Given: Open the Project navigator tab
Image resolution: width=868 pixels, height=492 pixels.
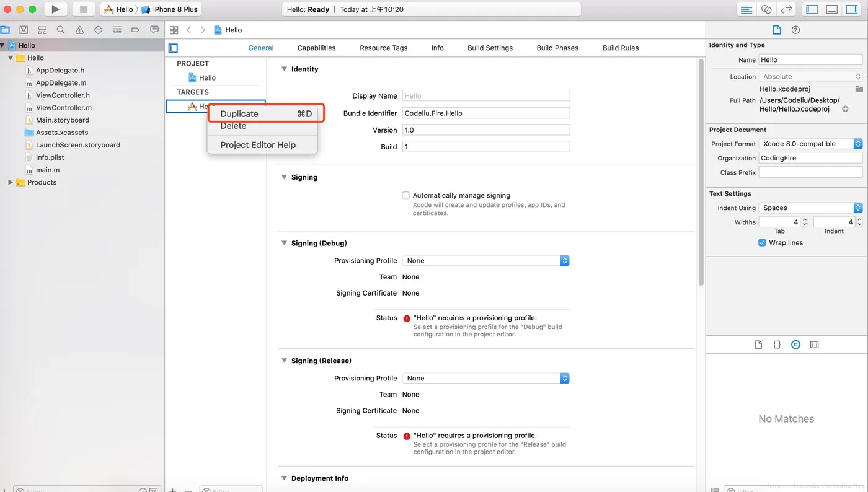Looking at the screenshot, I should (x=5, y=30).
